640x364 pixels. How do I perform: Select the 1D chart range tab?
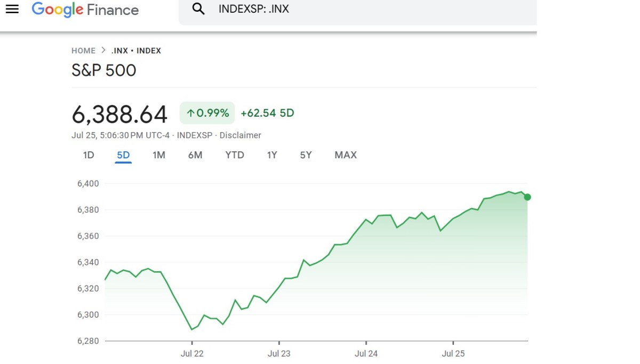[89, 155]
